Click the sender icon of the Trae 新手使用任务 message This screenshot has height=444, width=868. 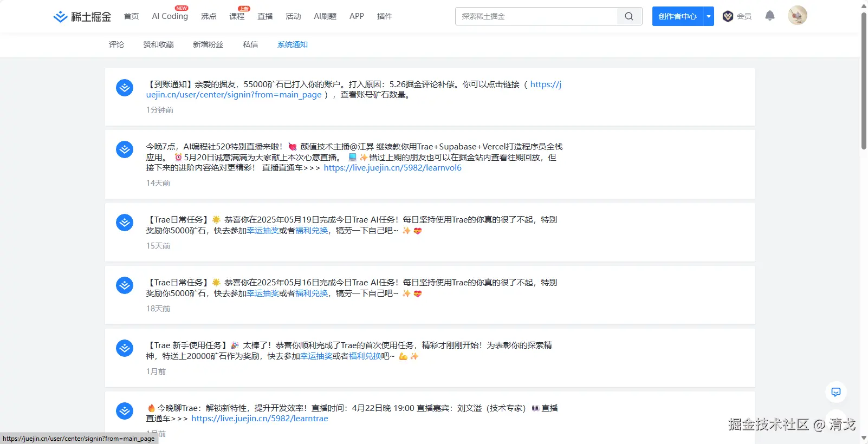coord(125,348)
